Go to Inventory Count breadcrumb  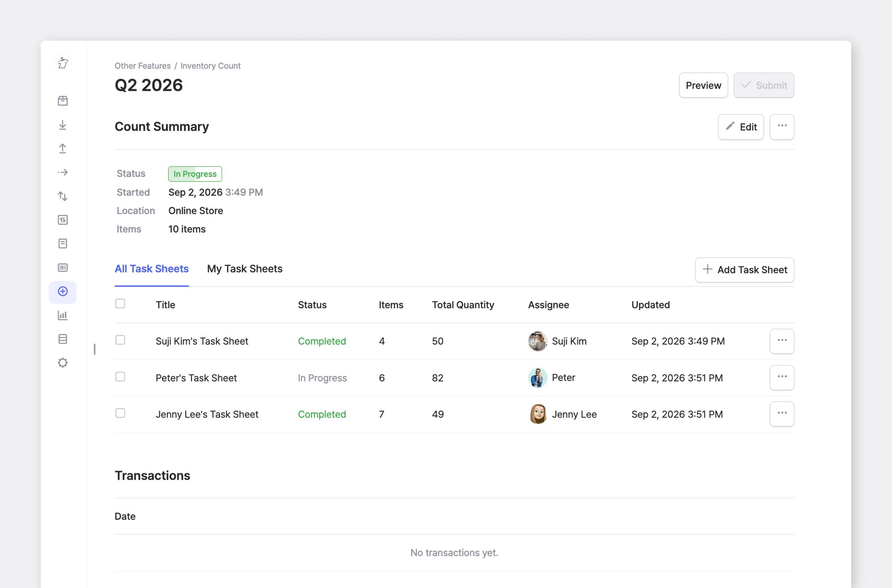tap(211, 66)
